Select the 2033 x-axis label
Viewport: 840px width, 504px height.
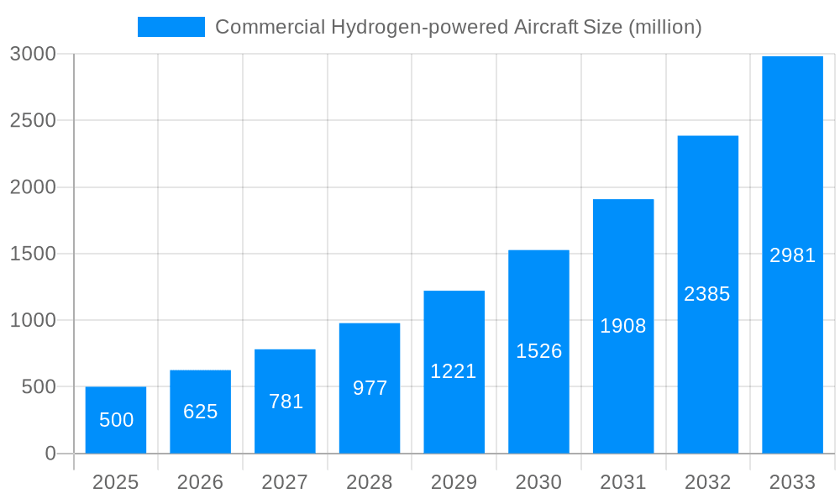pos(791,483)
